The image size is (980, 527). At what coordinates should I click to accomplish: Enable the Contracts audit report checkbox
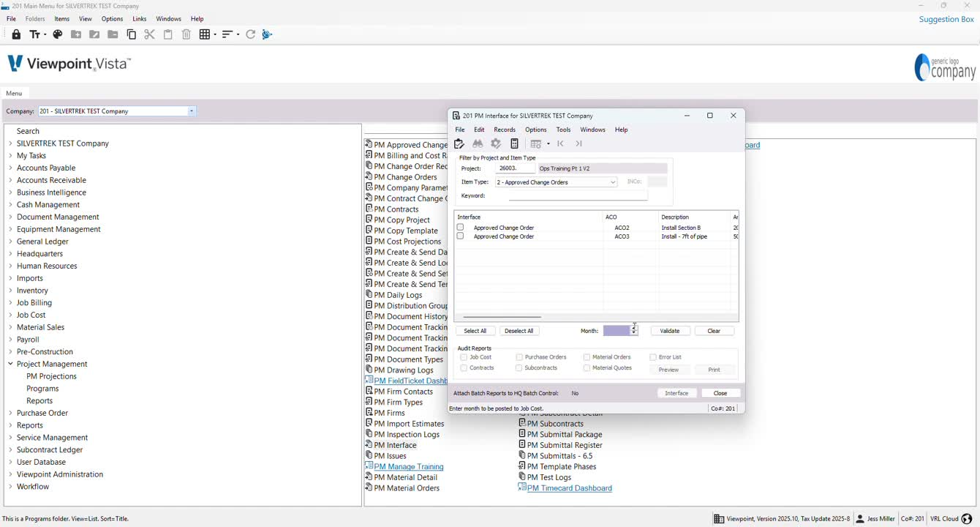tap(464, 368)
